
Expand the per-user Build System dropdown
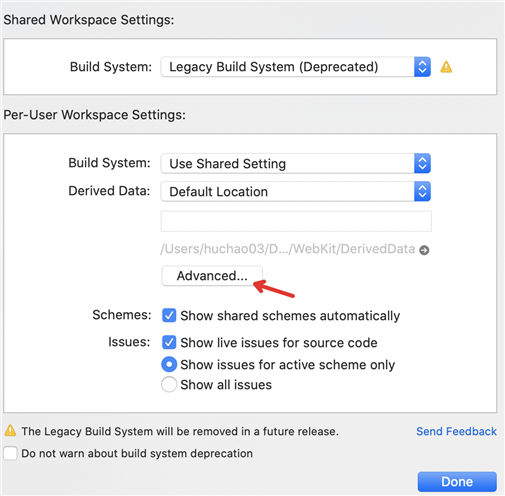point(422,163)
